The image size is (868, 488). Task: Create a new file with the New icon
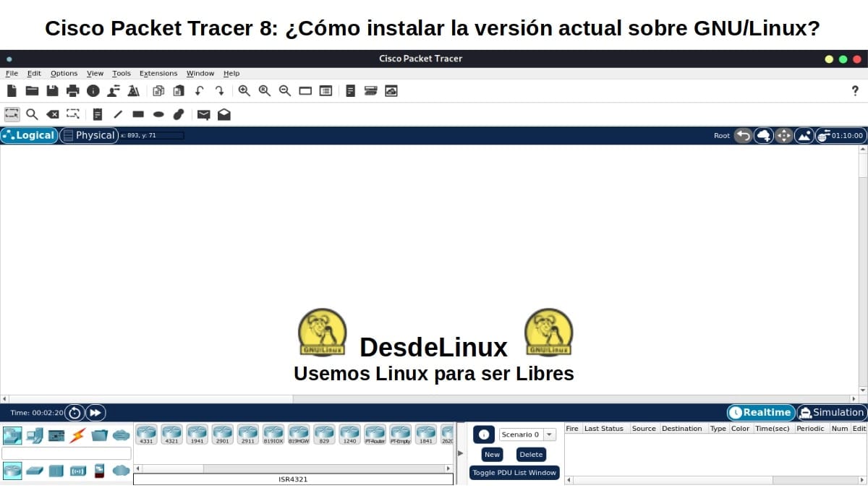point(12,90)
